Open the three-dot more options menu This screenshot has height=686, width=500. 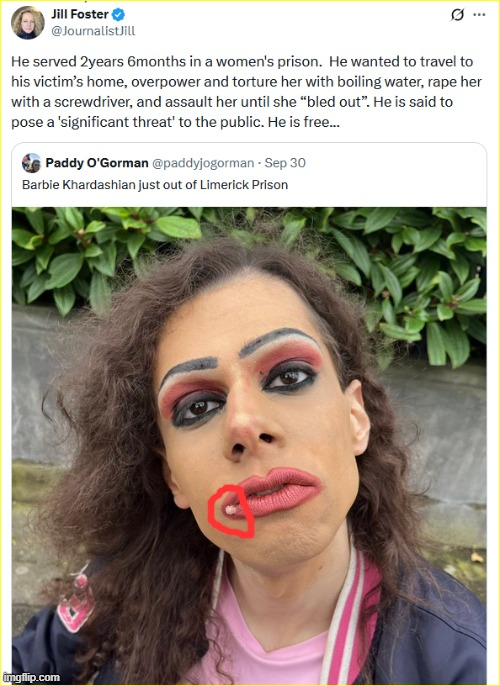coord(479,15)
